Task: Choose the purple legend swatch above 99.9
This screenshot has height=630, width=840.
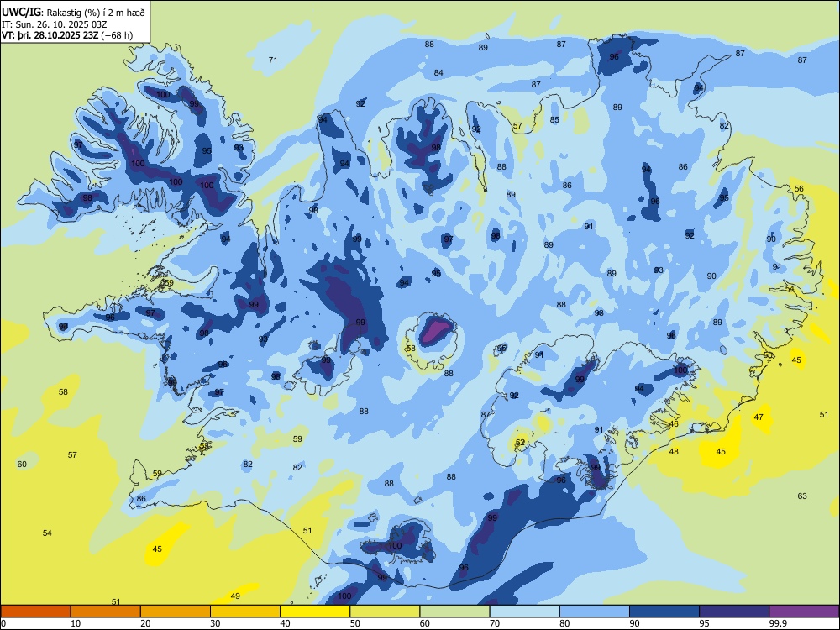Action: (x=804, y=612)
